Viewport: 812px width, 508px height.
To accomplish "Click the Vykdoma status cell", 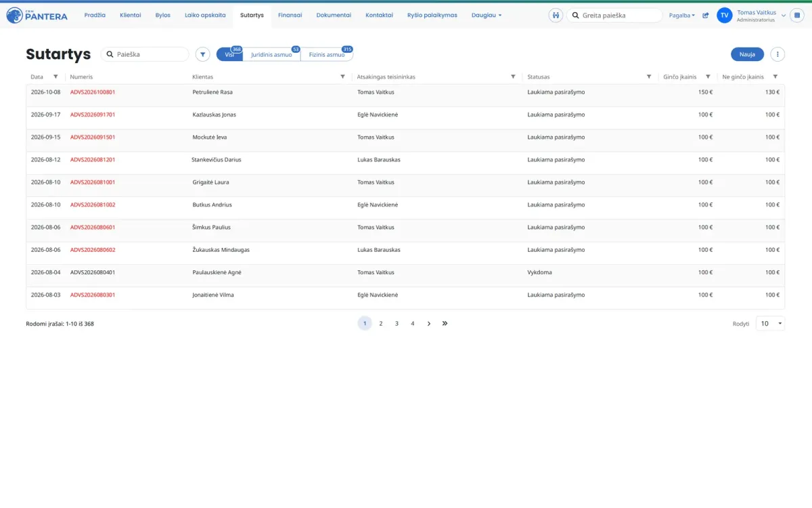I will pos(539,272).
